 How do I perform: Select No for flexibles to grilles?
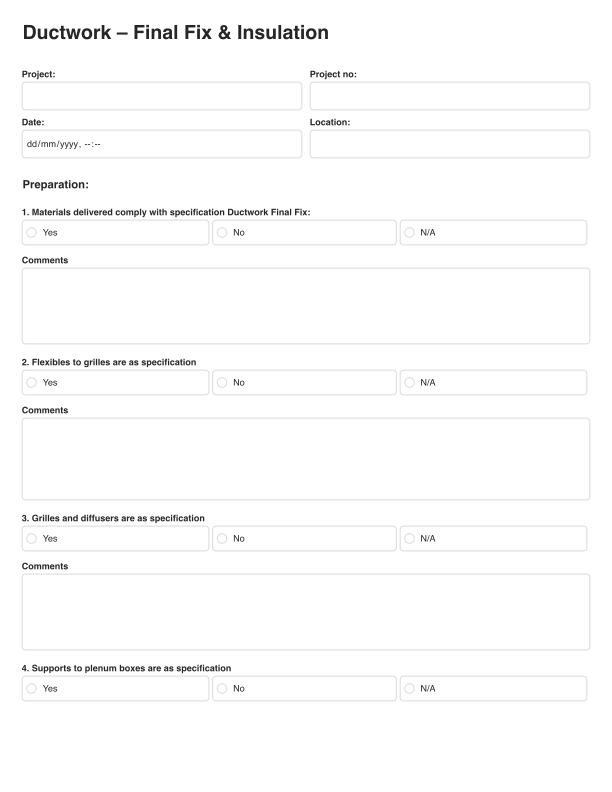tap(222, 382)
